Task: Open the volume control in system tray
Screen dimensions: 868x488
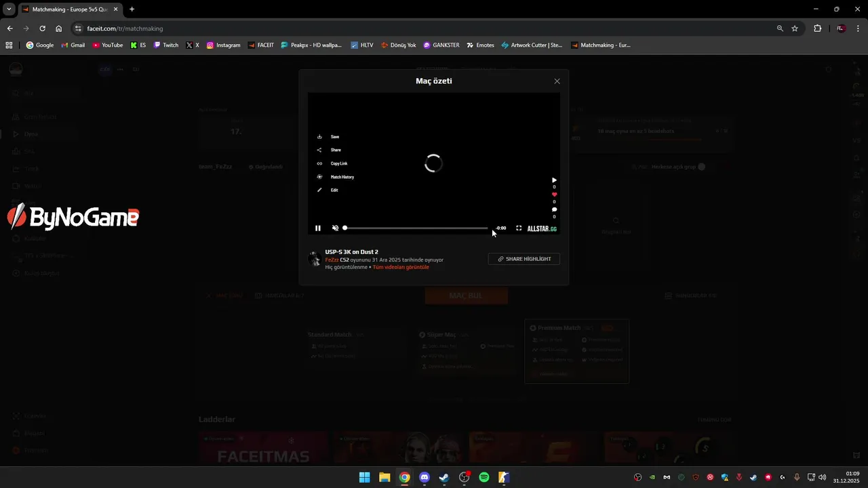Action: click(x=823, y=477)
